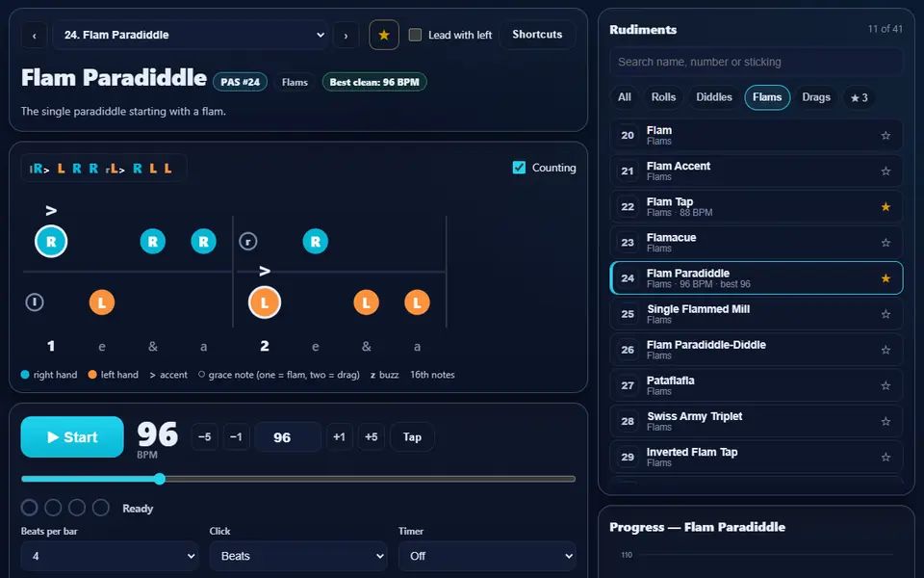Filter rudiments by Rolls
This screenshot has height=578, width=924.
(x=663, y=97)
